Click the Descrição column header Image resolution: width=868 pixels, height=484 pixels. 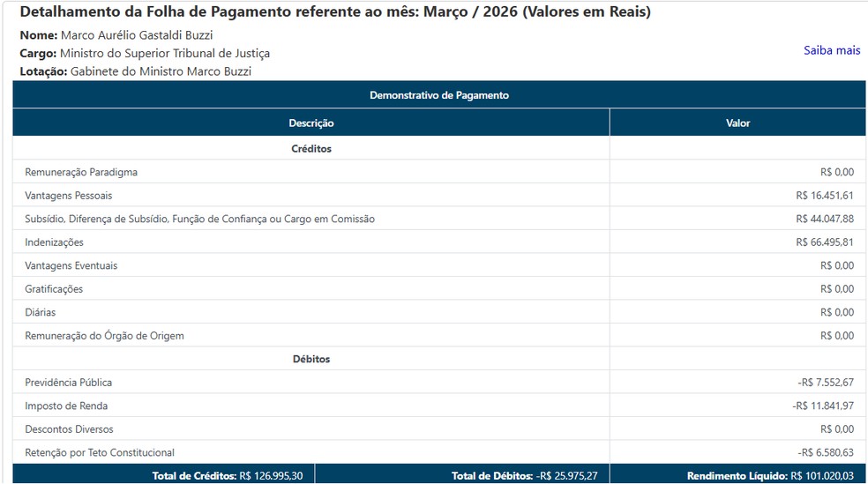point(311,123)
